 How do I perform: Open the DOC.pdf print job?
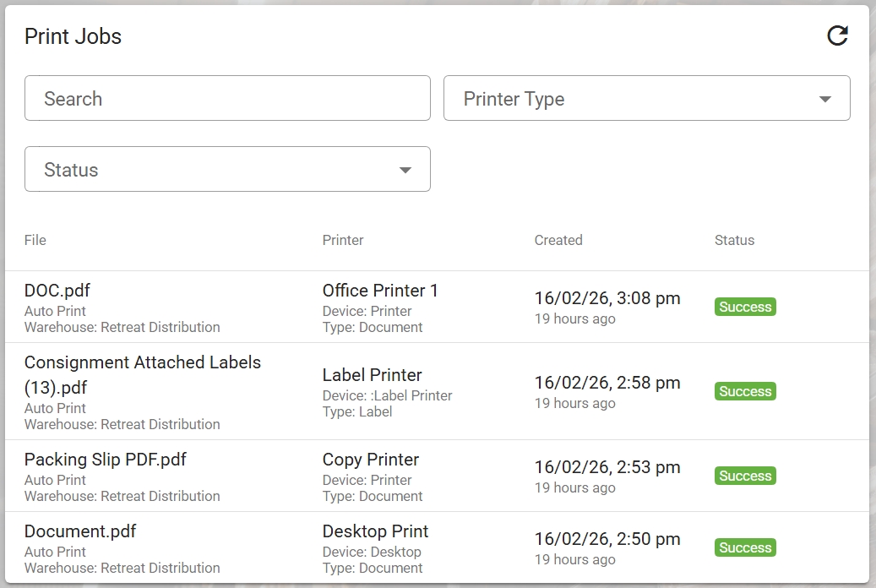click(x=57, y=290)
